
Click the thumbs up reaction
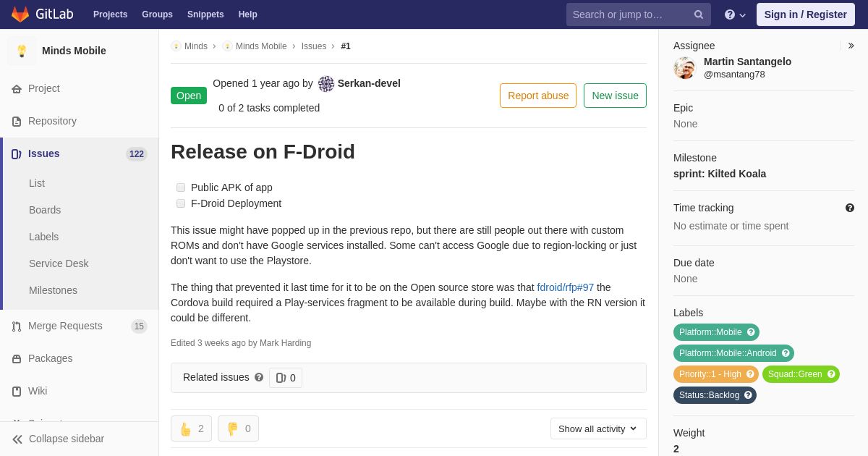(191, 428)
